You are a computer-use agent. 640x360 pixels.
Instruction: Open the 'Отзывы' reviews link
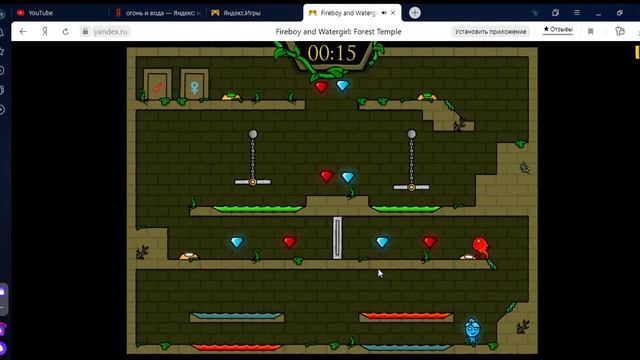(558, 29)
